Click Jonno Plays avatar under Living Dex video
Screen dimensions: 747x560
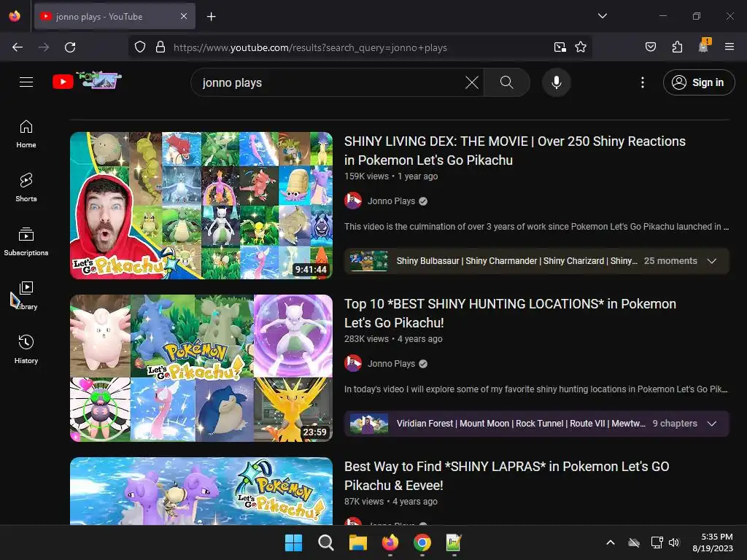tap(353, 201)
